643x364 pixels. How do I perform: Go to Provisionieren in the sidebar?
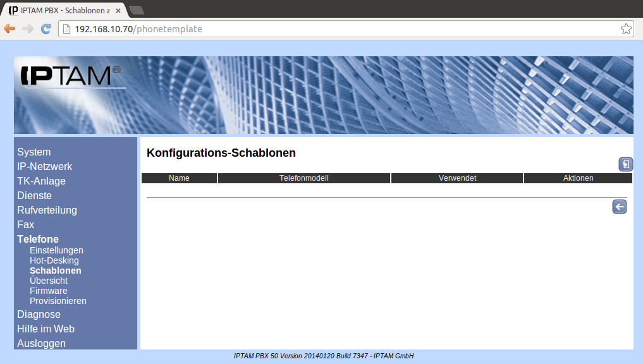[58, 301]
